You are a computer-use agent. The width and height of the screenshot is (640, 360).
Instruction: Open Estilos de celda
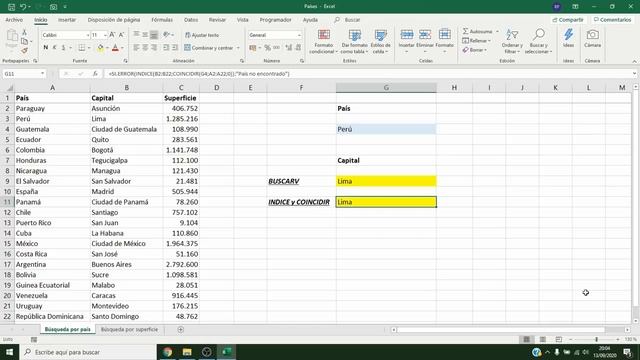coord(380,41)
